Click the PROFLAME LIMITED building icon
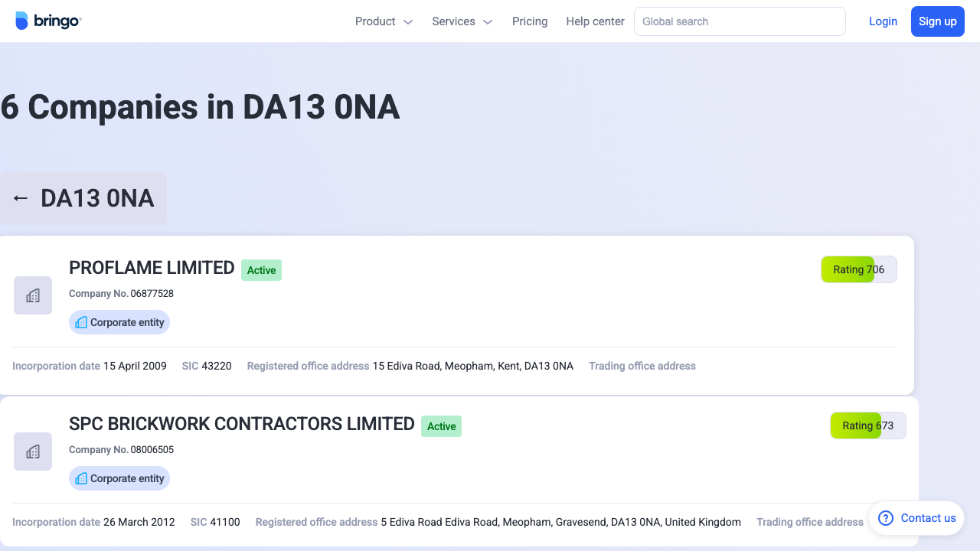980x551 pixels. [x=33, y=295]
